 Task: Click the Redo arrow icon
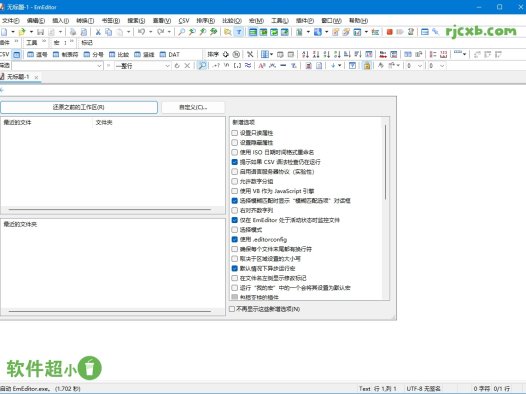click(161, 32)
